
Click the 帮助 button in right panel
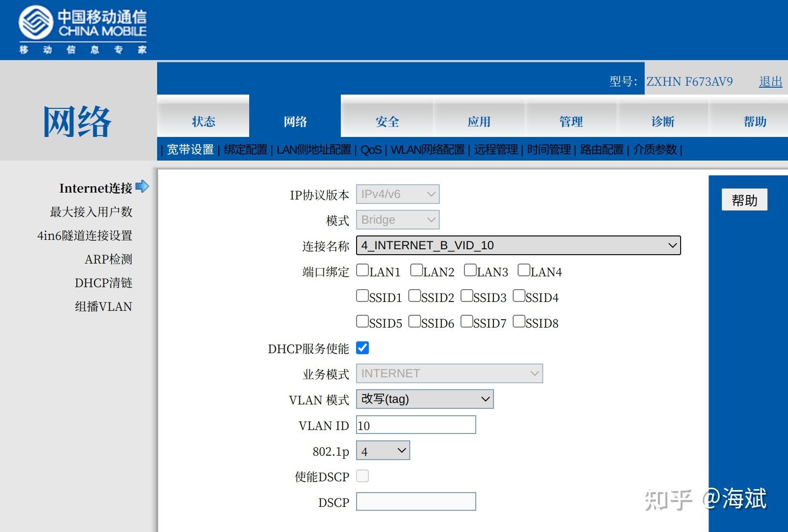pyautogui.click(x=745, y=199)
